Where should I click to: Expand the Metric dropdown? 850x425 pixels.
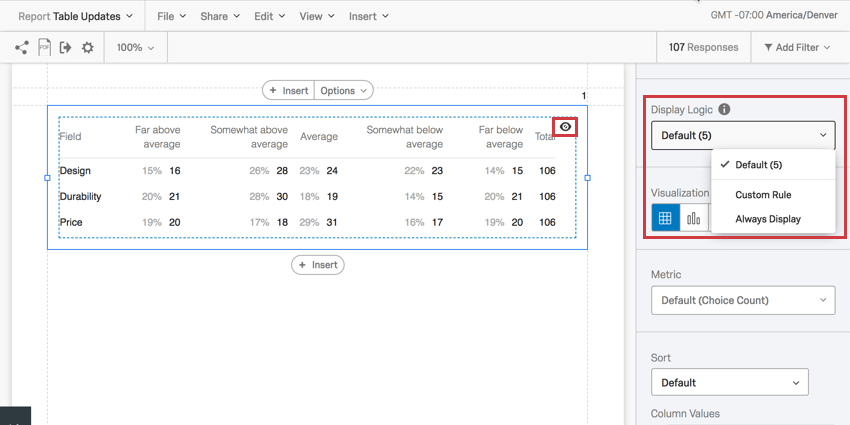point(742,300)
